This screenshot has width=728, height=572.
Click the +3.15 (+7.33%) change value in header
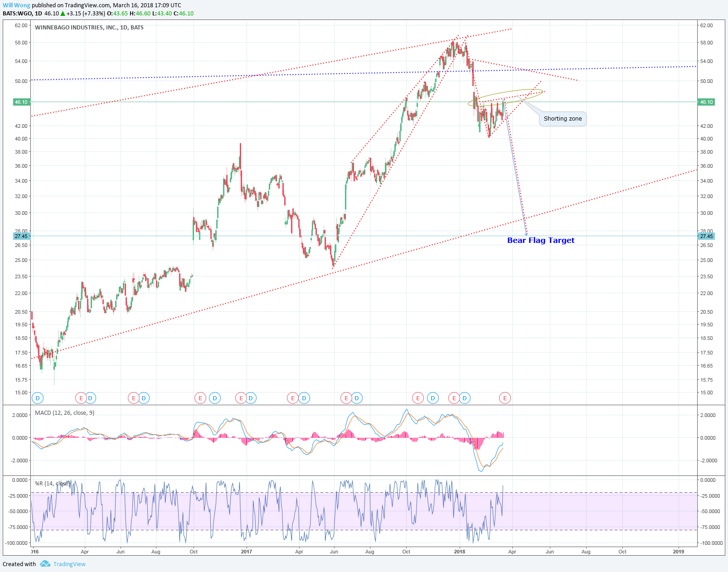click(x=86, y=14)
